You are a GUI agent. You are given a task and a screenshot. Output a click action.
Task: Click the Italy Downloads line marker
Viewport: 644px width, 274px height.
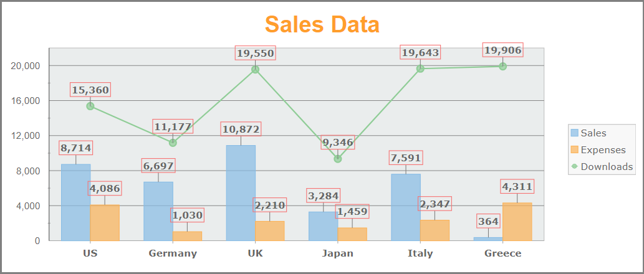point(420,68)
